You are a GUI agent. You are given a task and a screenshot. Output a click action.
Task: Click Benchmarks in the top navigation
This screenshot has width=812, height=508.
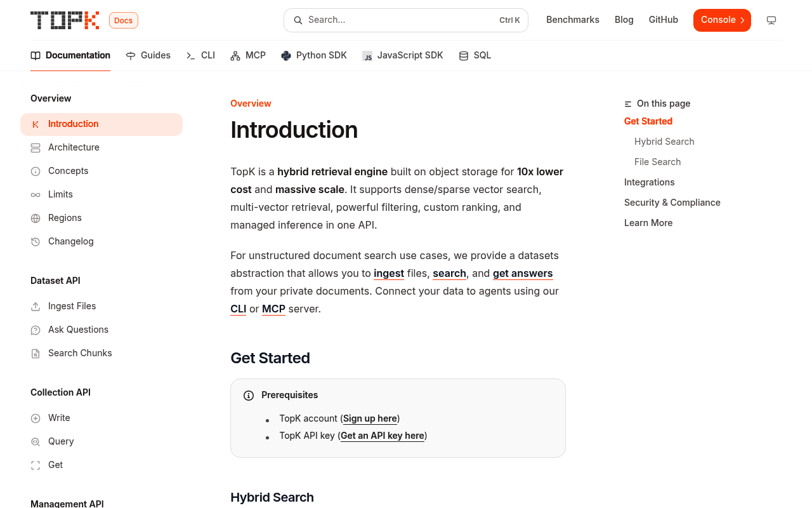(x=573, y=20)
